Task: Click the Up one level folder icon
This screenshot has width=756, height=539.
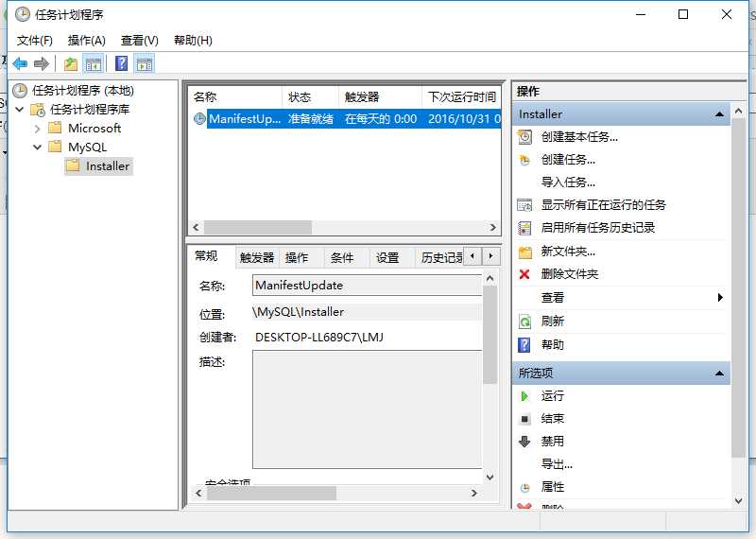Action: 70,63
